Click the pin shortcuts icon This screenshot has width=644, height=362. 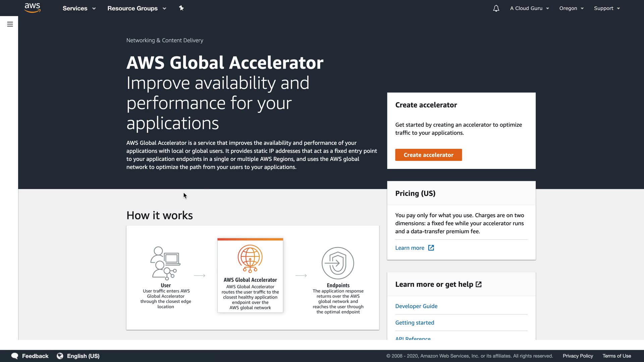[181, 8]
